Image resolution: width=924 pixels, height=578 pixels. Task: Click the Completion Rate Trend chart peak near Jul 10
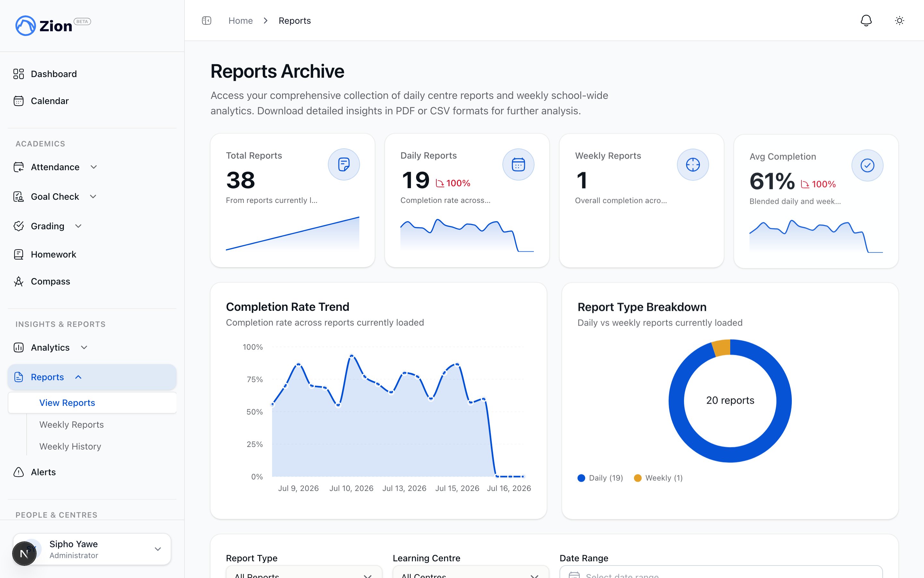tap(351, 356)
